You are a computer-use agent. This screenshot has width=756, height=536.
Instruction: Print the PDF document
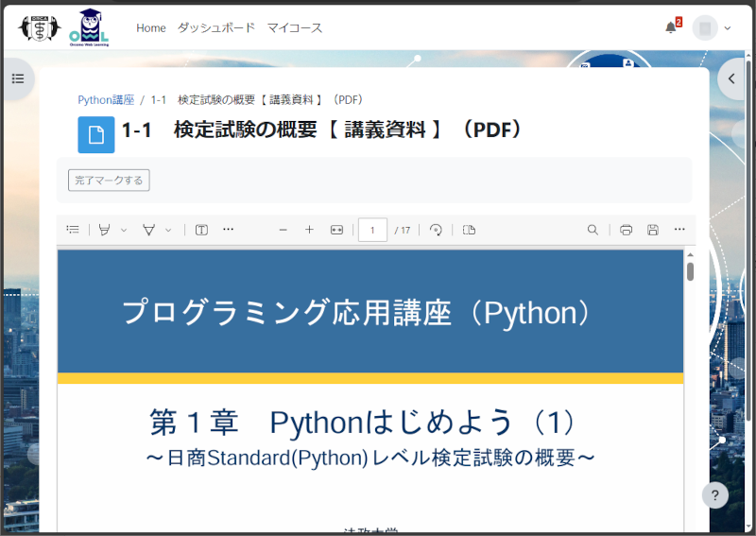pos(626,230)
